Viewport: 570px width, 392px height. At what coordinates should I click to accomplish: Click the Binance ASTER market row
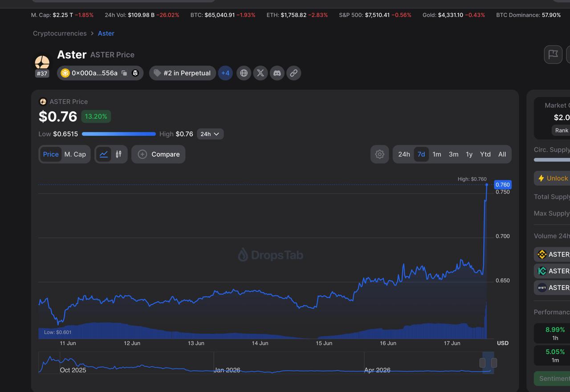coord(552,255)
